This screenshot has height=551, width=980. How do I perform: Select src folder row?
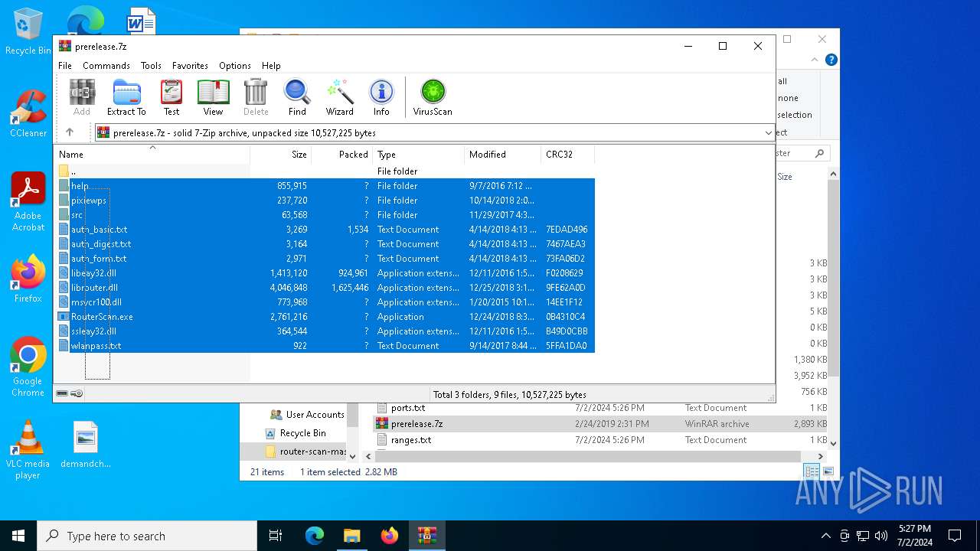(325, 215)
